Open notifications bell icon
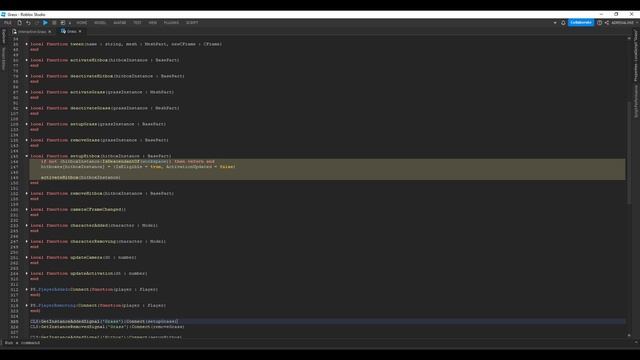This screenshot has width=640, height=360. [x=563, y=23]
